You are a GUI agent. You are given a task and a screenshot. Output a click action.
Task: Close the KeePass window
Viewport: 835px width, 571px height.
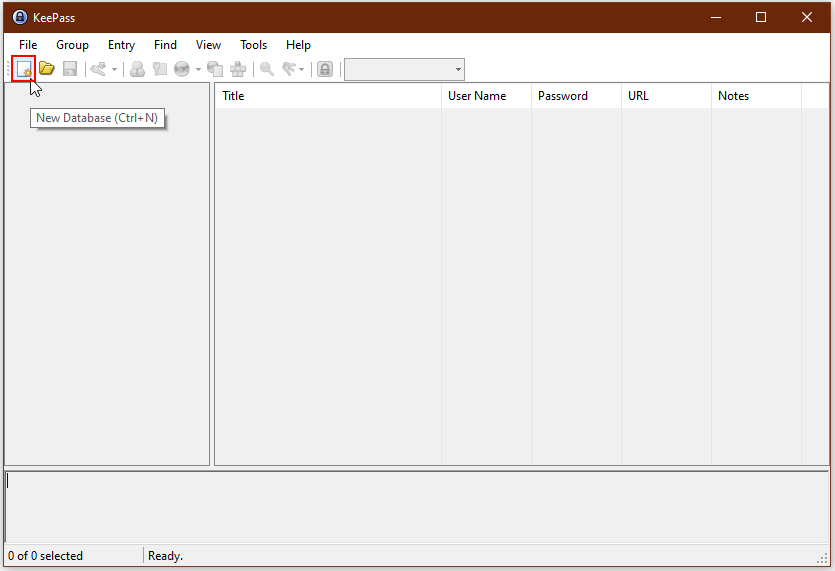click(807, 17)
